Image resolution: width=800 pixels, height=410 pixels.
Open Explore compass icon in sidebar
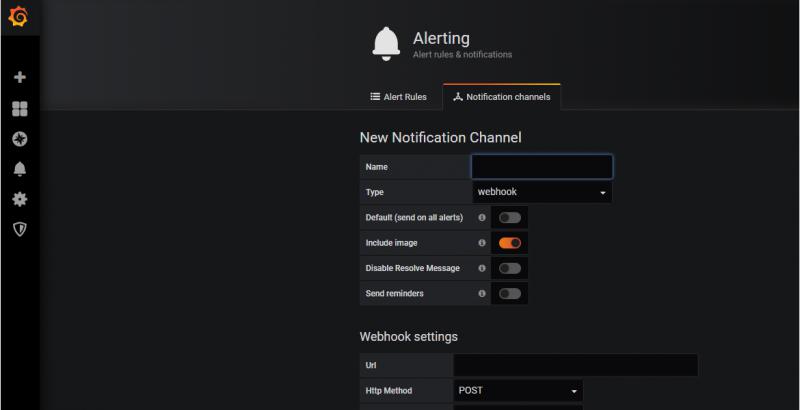click(19, 139)
